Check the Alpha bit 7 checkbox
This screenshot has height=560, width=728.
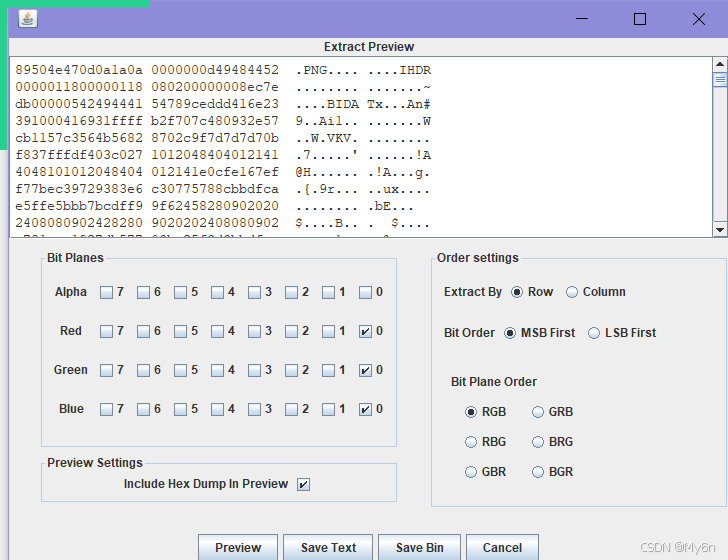coord(106,292)
